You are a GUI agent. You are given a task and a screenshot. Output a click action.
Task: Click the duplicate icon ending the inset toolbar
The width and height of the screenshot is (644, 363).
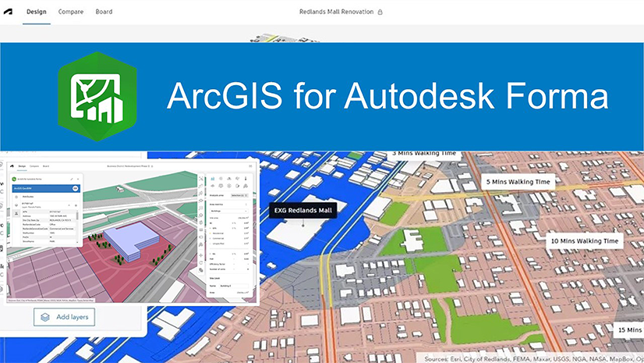[201, 270]
